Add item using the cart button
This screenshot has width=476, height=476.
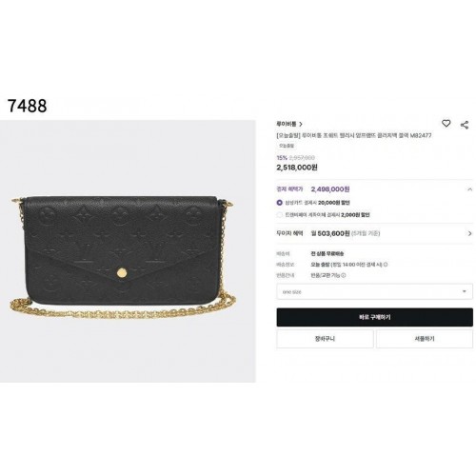coord(325,339)
